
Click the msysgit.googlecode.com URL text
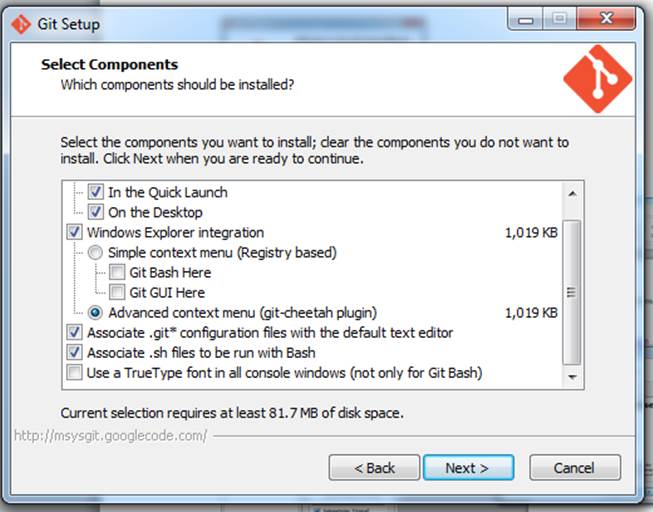[110, 435]
